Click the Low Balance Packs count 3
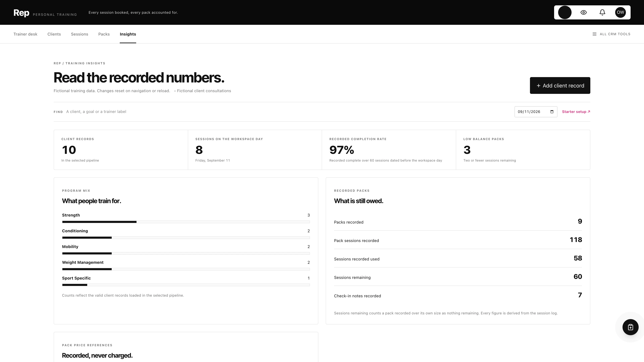The image size is (644, 362). (467, 150)
